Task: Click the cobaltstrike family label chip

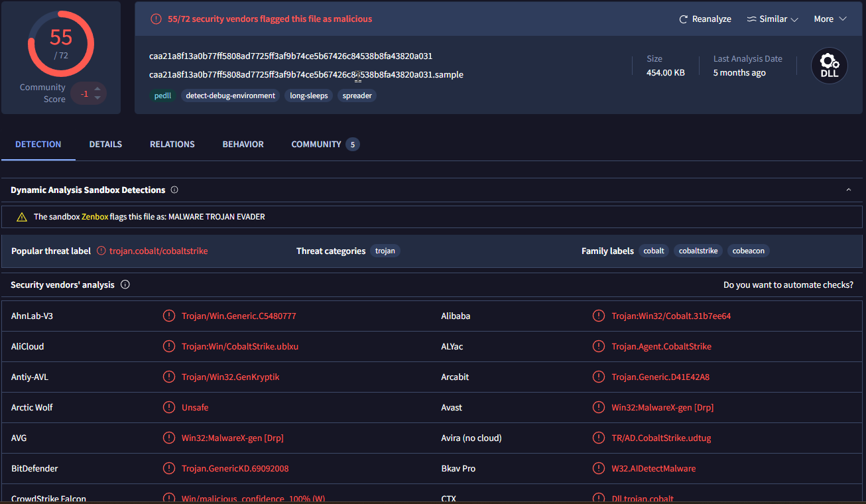Action: click(x=698, y=251)
